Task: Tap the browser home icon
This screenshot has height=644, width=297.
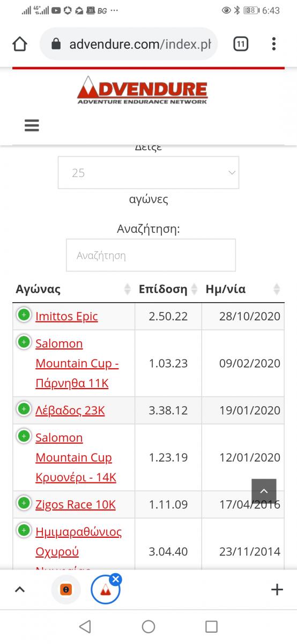Action: tap(20, 44)
